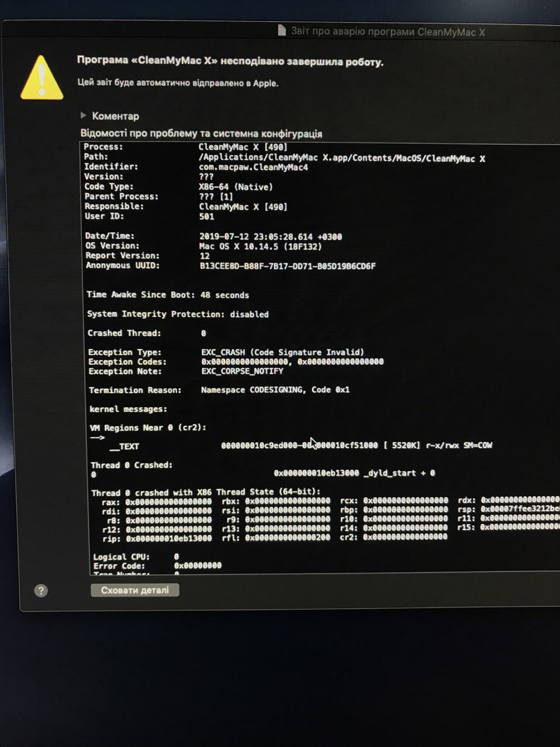The width and height of the screenshot is (560, 747).
Task: Click the Коментар label
Action: coord(116,116)
